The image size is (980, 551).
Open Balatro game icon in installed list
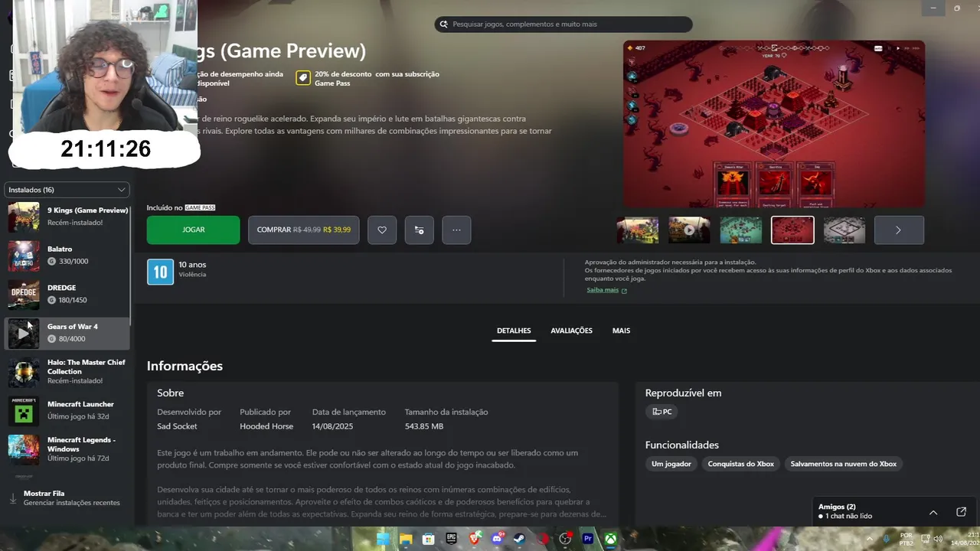tap(23, 256)
